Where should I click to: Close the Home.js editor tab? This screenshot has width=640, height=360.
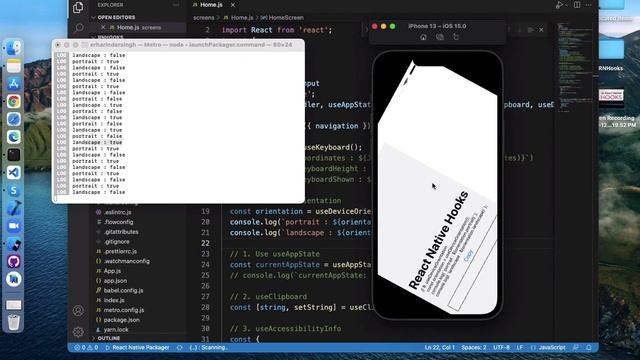coord(233,5)
